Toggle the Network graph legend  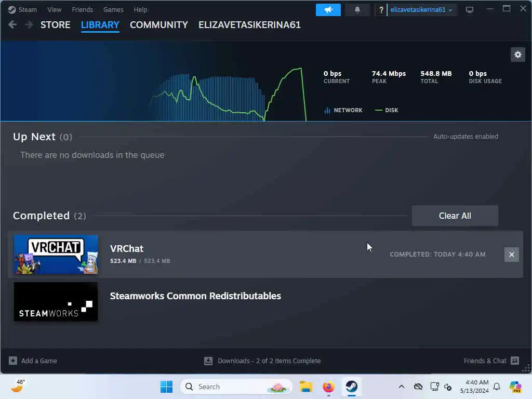point(343,110)
